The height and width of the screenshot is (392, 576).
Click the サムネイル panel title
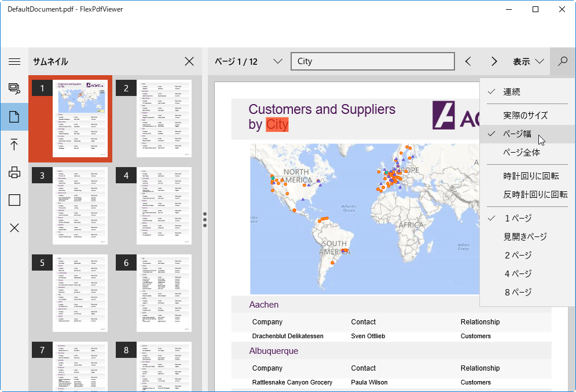[51, 61]
